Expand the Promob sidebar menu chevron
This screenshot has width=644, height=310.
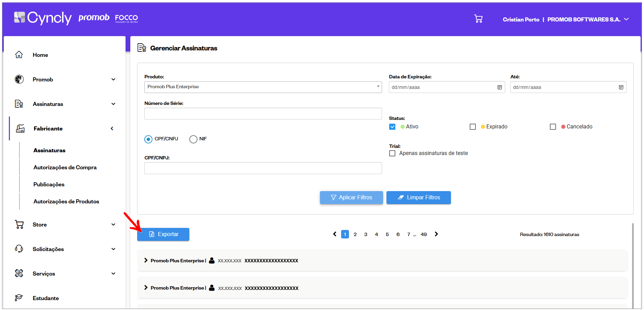pyautogui.click(x=113, y=79)
